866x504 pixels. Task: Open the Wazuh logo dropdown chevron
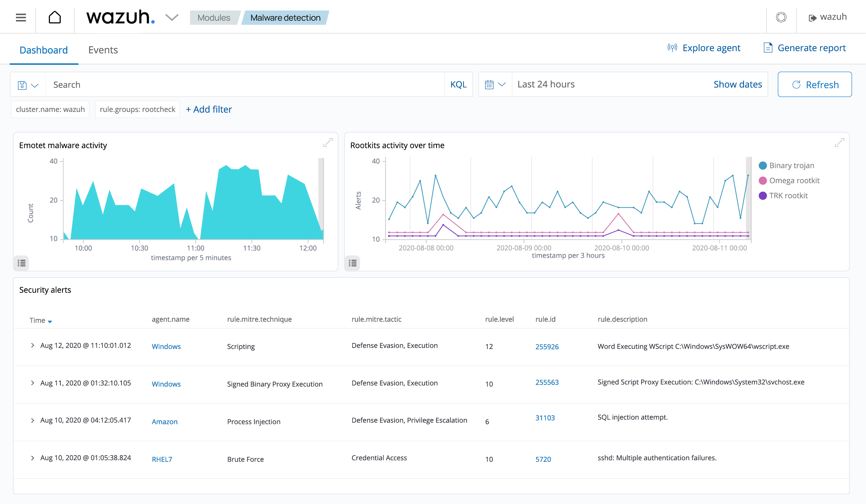(172, 17)
